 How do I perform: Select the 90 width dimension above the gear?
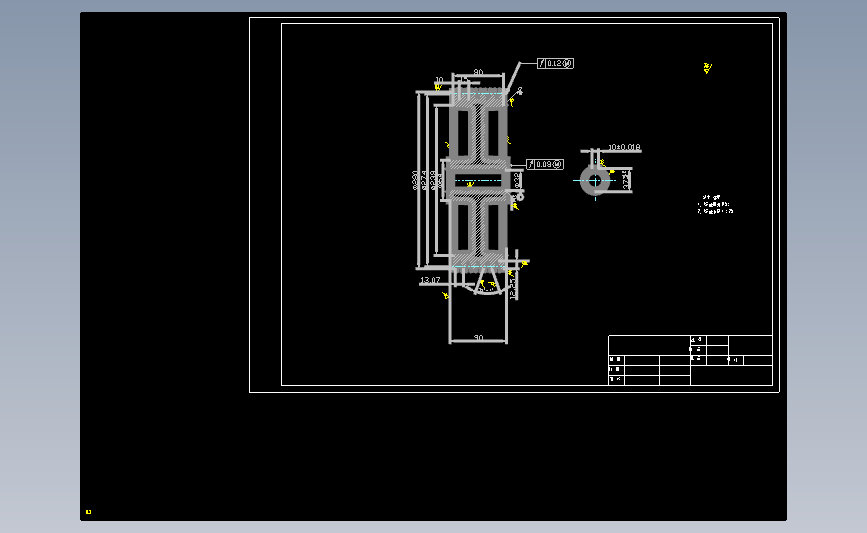(x=478, y=72)
